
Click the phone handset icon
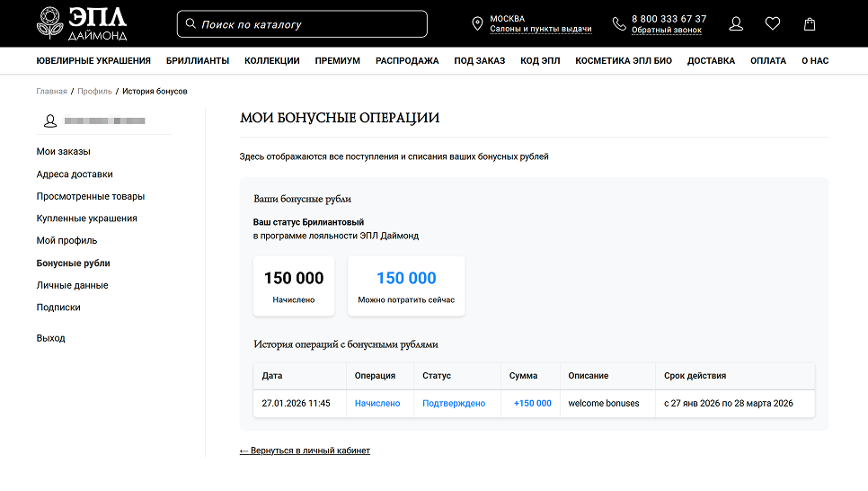619,23
